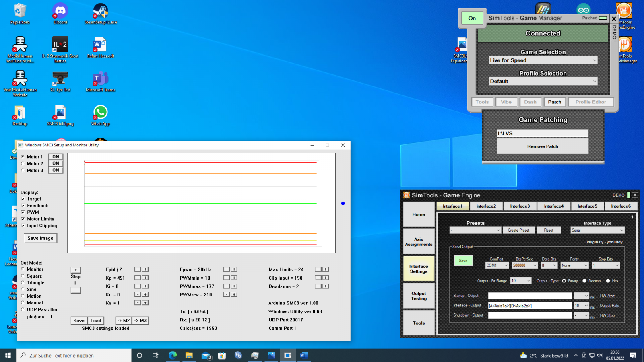Open the Data Bits dropdown
644x362 pixels.
coord(549,265)
